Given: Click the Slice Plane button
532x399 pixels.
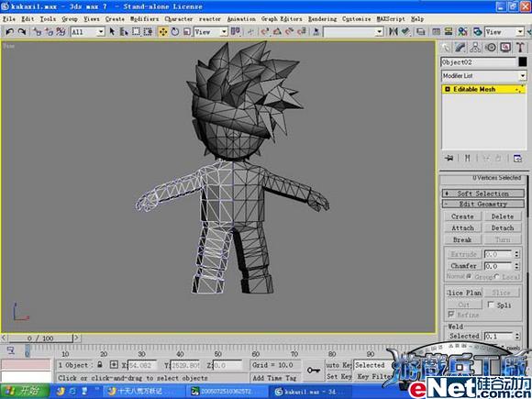Looking at the screenshot, I should click(463, 293).
